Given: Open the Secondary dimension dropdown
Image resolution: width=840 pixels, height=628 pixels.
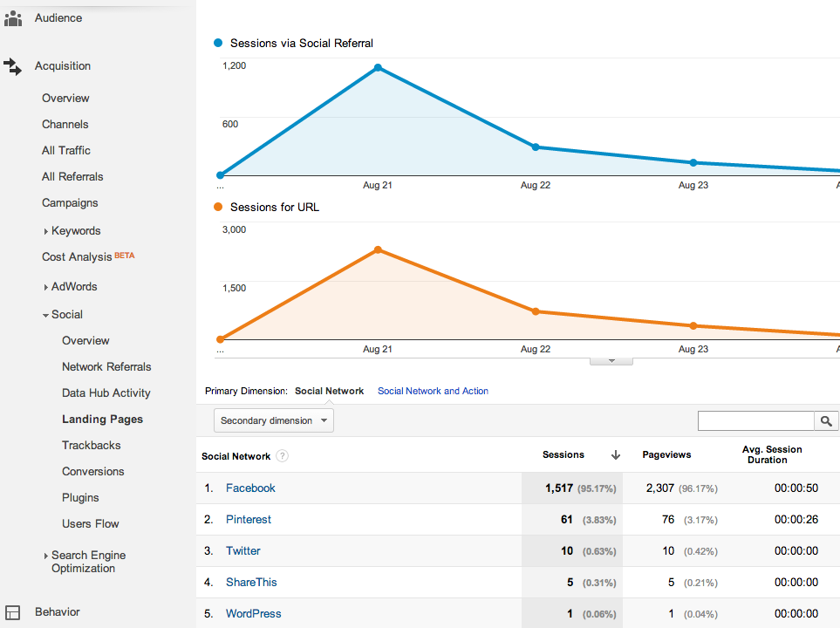Looking at the screenshot, I should [x=273, y=420].
